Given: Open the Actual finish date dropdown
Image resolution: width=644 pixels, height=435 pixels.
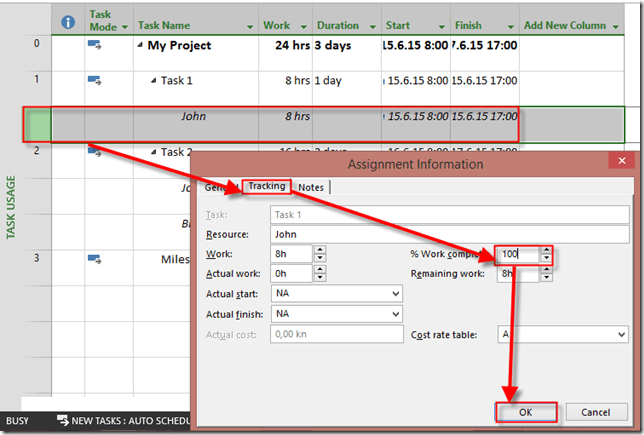Looking at the screenshot, I should coord(396,314).
